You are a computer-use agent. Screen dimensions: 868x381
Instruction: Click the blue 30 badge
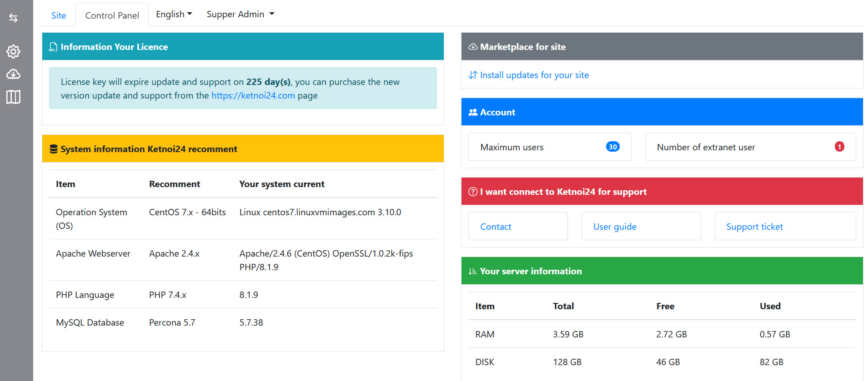612,147
